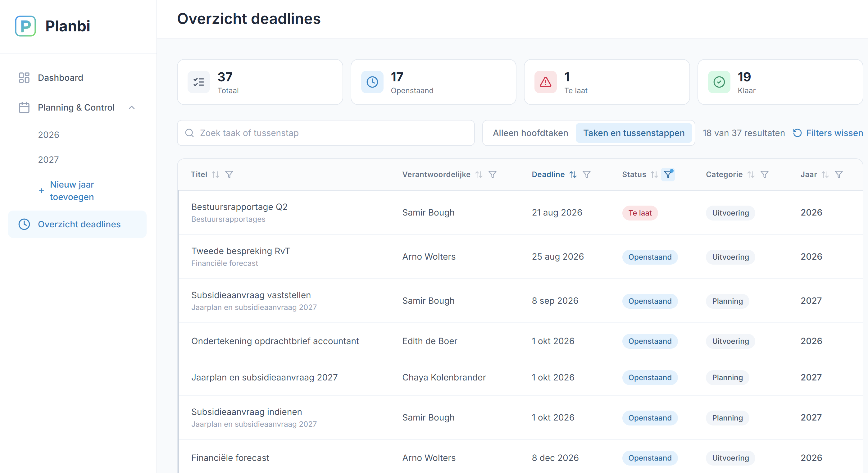Click the Planning & Control calendar icon
This screenshot has width=868, height=473.
click(x=24, y=107)
